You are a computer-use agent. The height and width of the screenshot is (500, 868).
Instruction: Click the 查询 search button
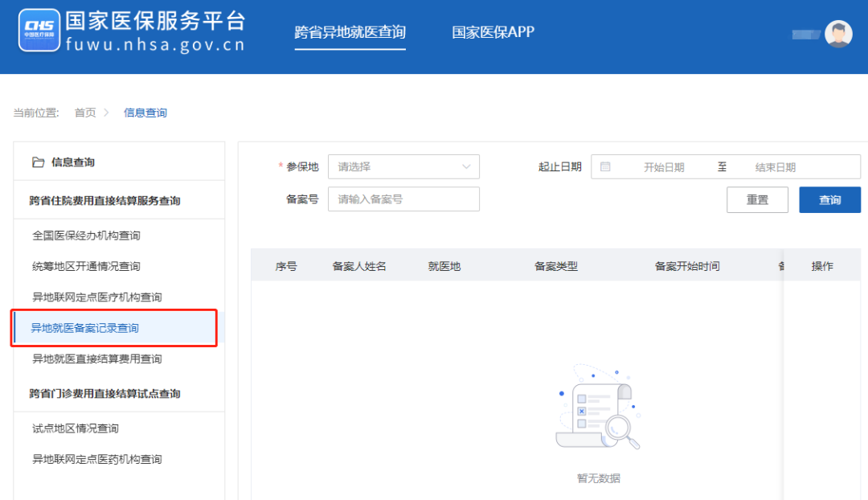coord(829,200)
